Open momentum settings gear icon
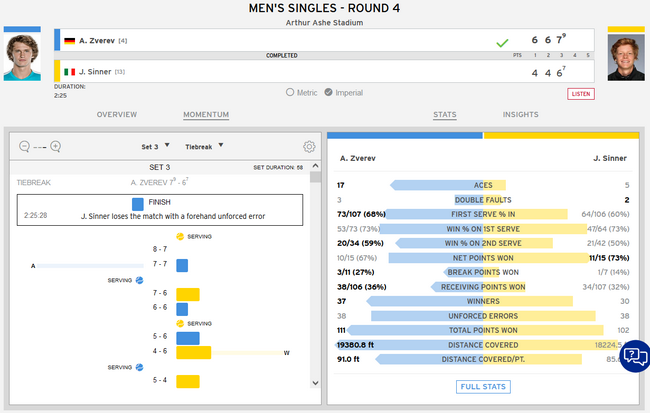 pyautogui.click(x=309, y=147)
